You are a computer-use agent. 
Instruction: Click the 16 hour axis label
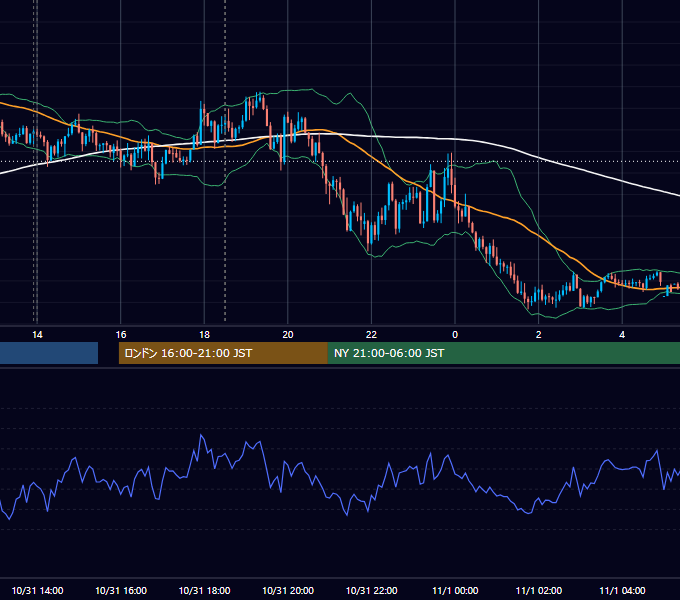pos(121,335)
